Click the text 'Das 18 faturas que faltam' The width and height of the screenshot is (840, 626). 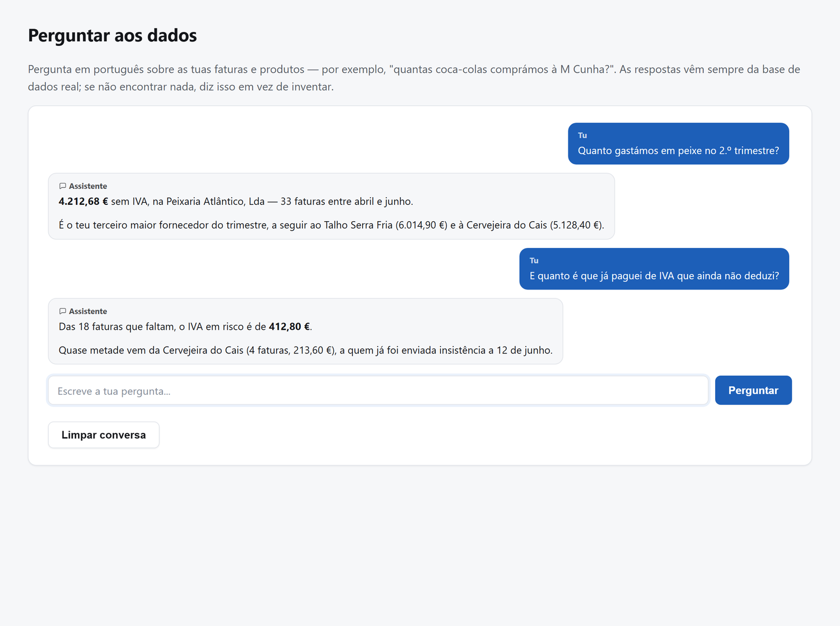coord(116,327)
